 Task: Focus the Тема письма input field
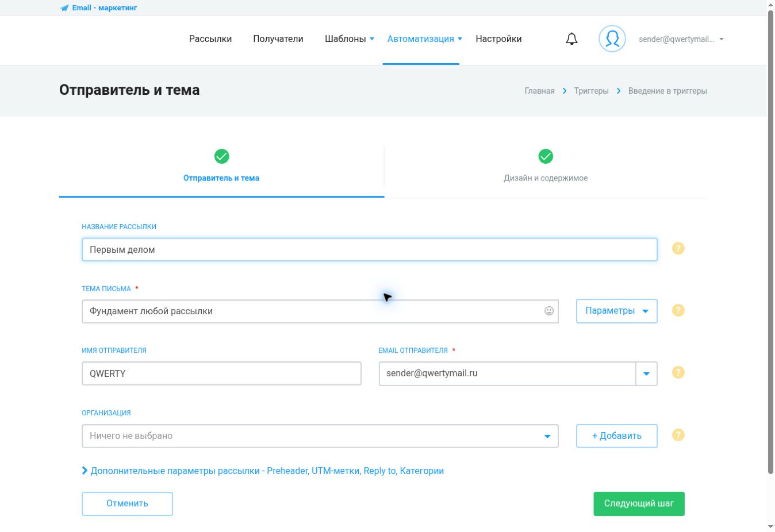click(x=320, y=311)
